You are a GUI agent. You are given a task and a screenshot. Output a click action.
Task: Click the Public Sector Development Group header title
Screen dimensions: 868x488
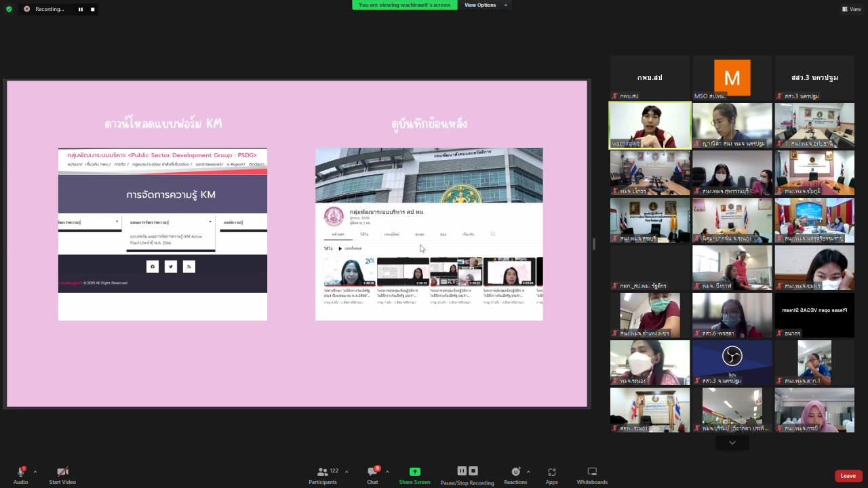pyautogui.click(x=161, y=155)
